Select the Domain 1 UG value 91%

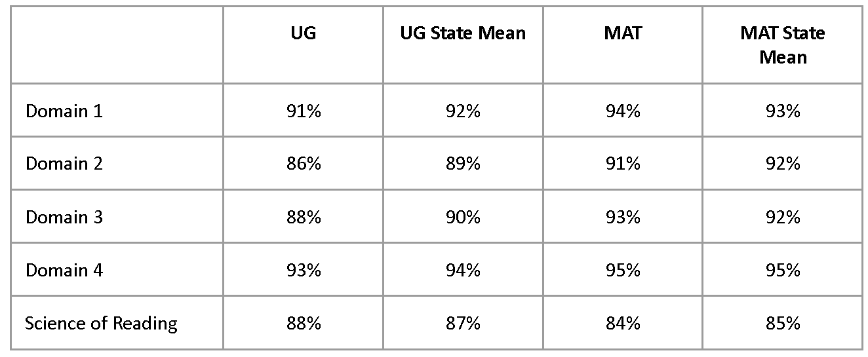click(303, 111)
